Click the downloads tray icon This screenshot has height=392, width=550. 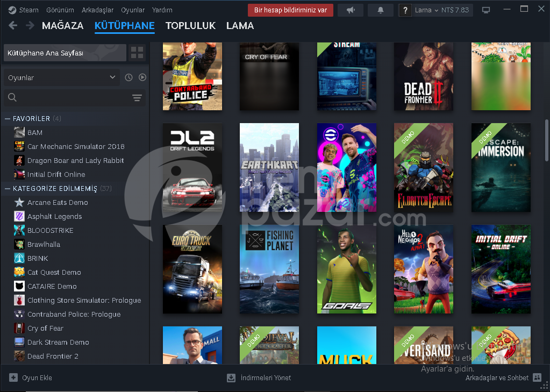click(231, 377)
